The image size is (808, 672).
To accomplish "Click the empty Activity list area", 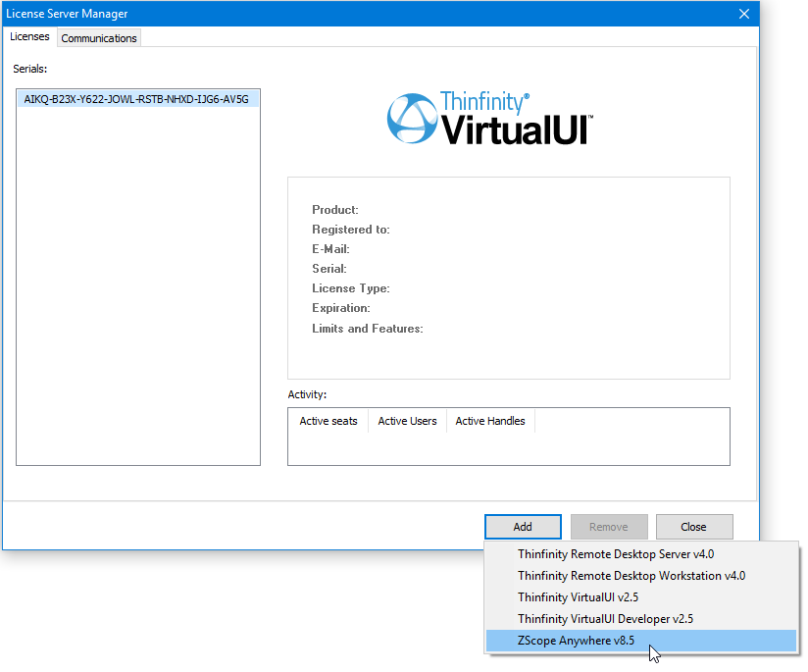I will tap(508, 448).
